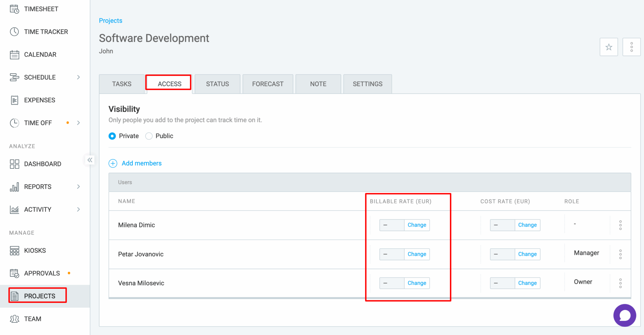Click Add members
Viewport: 644px width, 335px height.
142,163
